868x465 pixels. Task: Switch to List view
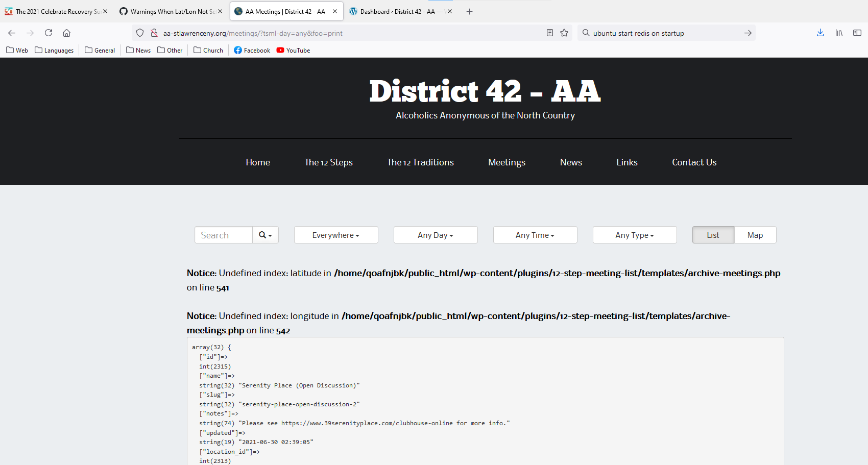click(x=713, y=235)
